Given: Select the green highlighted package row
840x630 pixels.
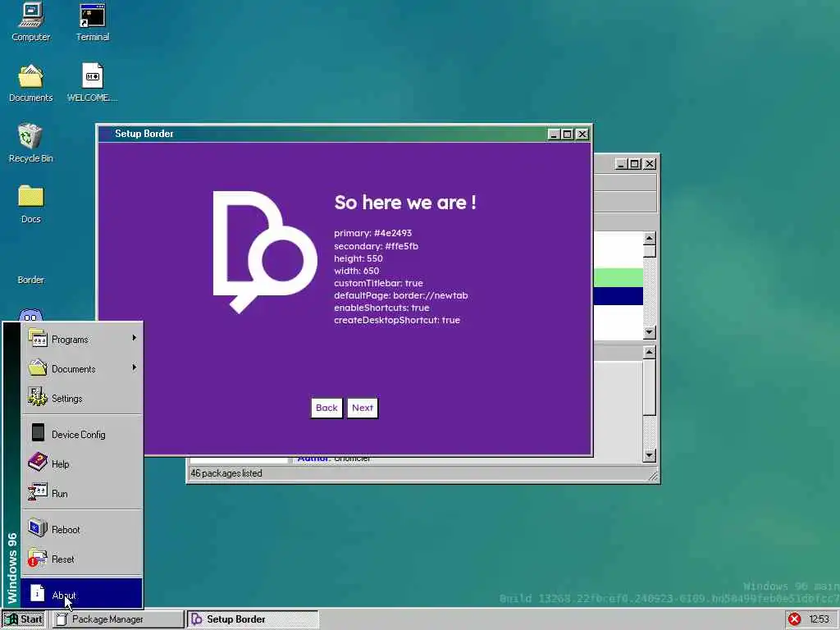Looking at the screenshot, I should point(619,277).
